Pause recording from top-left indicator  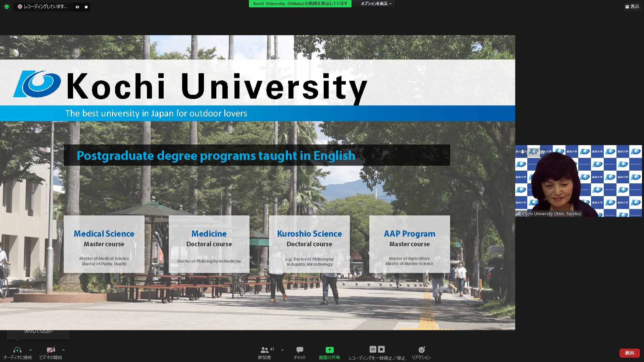coord(77,7)
